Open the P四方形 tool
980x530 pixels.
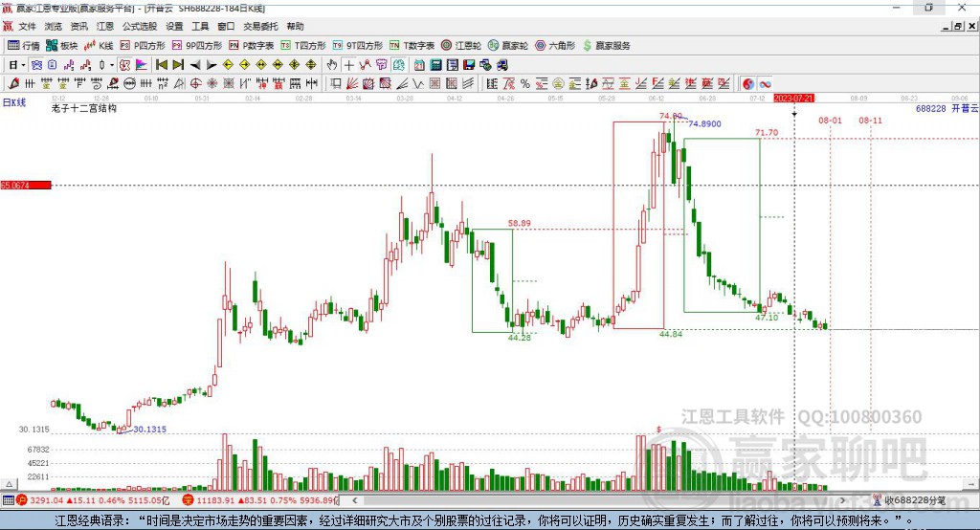pos(143,46)
